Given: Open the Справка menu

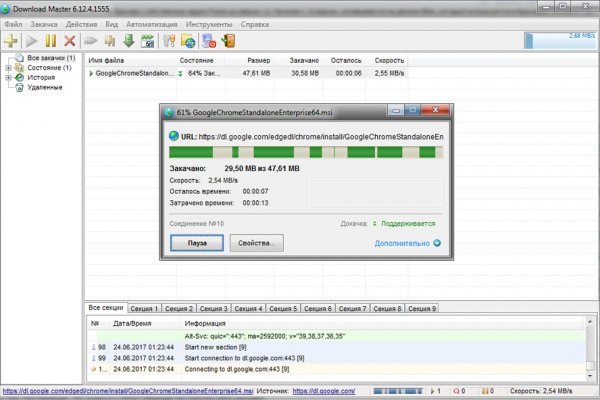Looking at the screenshot, I should [255, 24].
